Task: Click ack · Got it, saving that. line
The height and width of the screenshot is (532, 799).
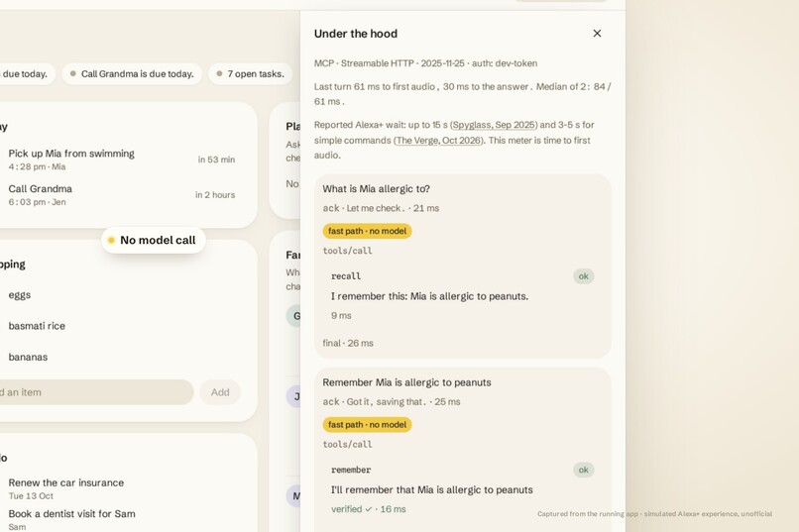Action: coord(392,401)
